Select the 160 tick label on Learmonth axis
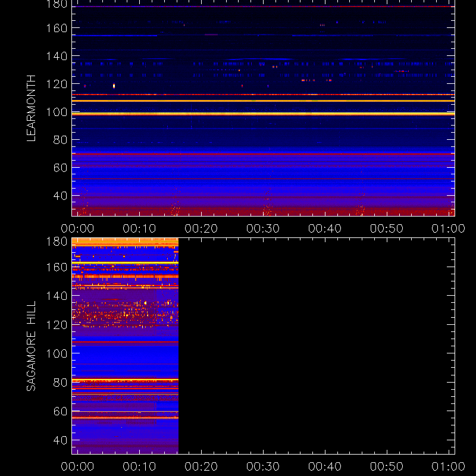 click(57, 28)
